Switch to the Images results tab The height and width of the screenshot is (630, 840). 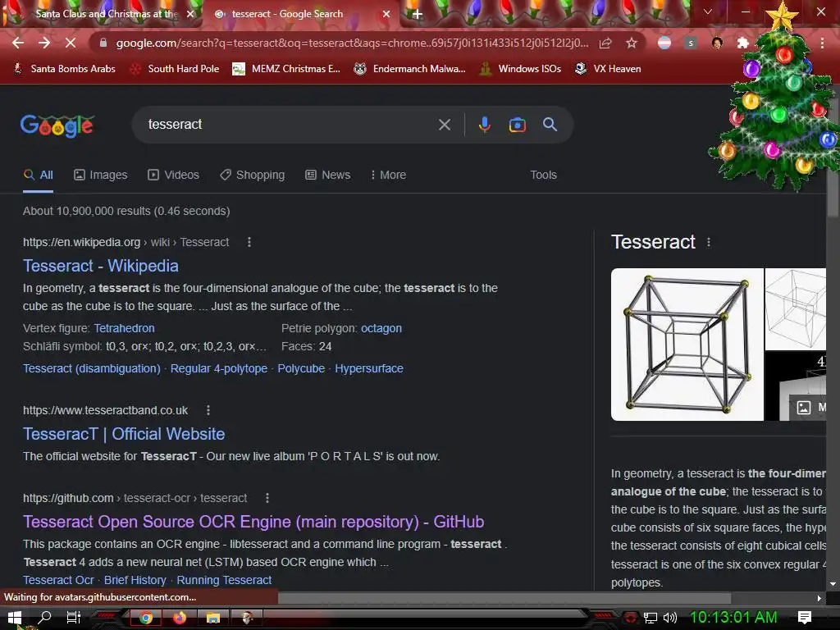[101, 176]
